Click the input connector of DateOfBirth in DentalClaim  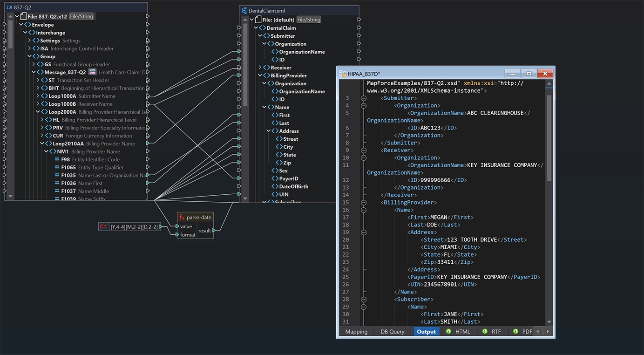click(239, 186)
